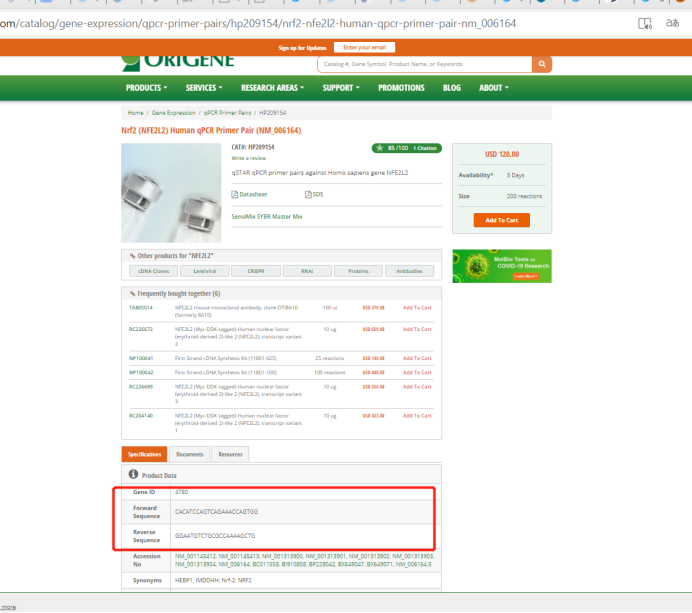692x613 pixels.
Task: Open the SensiMix SYBR Master Mix link
Action: pos(267,216)
